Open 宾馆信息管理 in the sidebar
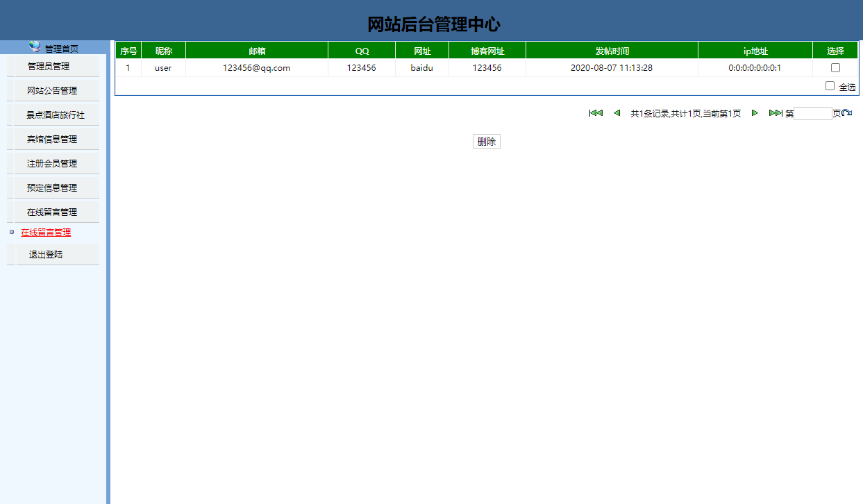This screenshot has width=863, height=504. pos(52,138)
